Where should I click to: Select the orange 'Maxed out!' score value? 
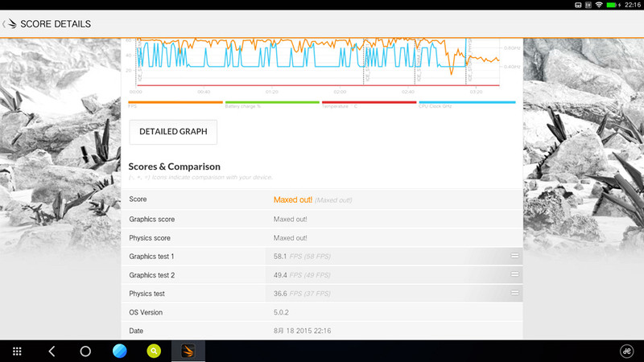coord(293,200)
